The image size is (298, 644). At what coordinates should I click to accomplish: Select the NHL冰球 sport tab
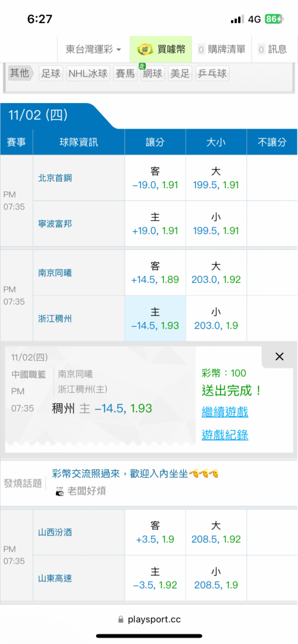[88, 73]
